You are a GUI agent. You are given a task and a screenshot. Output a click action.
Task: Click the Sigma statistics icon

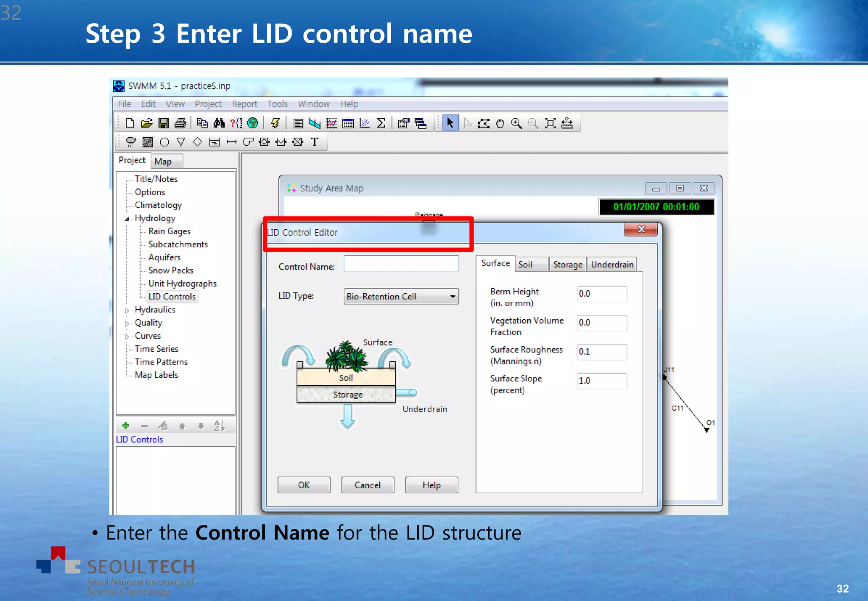(381, 123)
